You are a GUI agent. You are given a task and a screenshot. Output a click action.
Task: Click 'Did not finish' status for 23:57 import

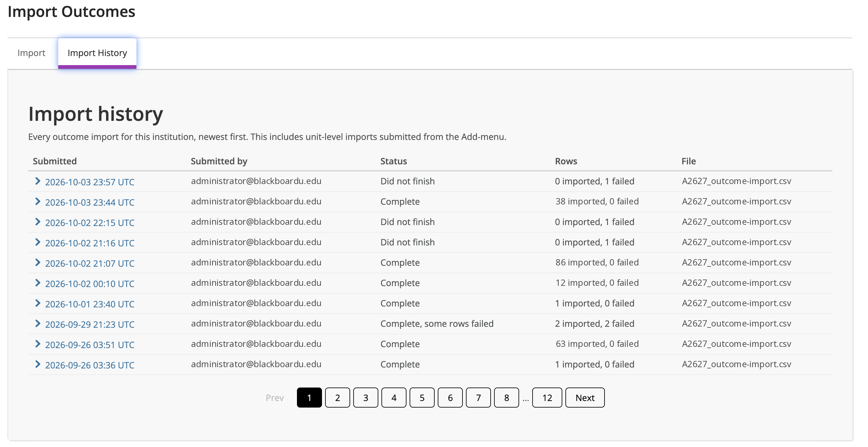click(408, 181)
